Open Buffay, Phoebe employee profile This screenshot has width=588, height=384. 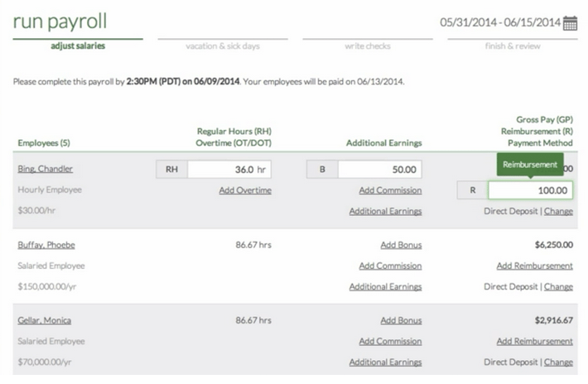[46, 245]
